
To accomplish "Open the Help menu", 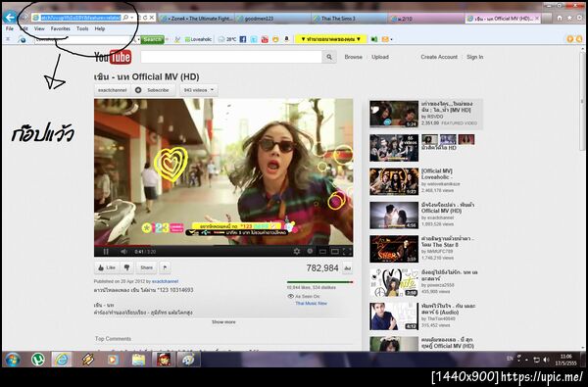I will (99, 28).
